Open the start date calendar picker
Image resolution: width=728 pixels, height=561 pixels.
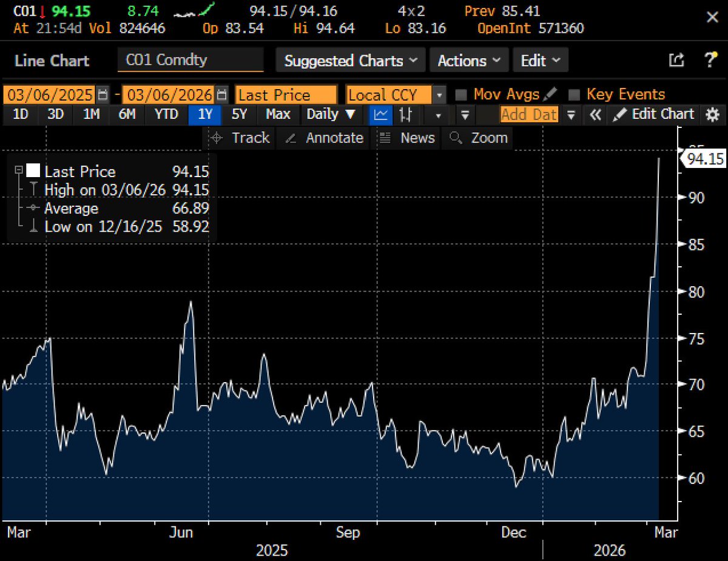coord(104,95)
